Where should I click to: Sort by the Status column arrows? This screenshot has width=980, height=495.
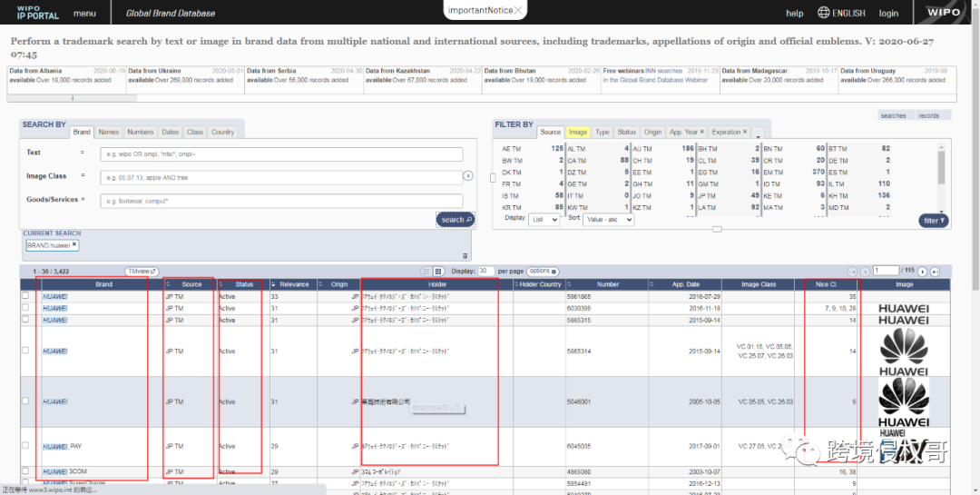click(221, 284)
